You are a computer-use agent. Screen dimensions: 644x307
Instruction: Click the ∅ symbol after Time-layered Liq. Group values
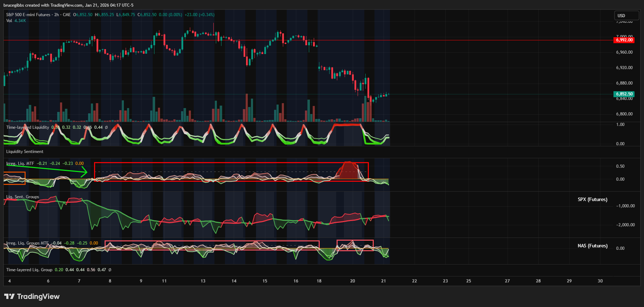[110, 270]
